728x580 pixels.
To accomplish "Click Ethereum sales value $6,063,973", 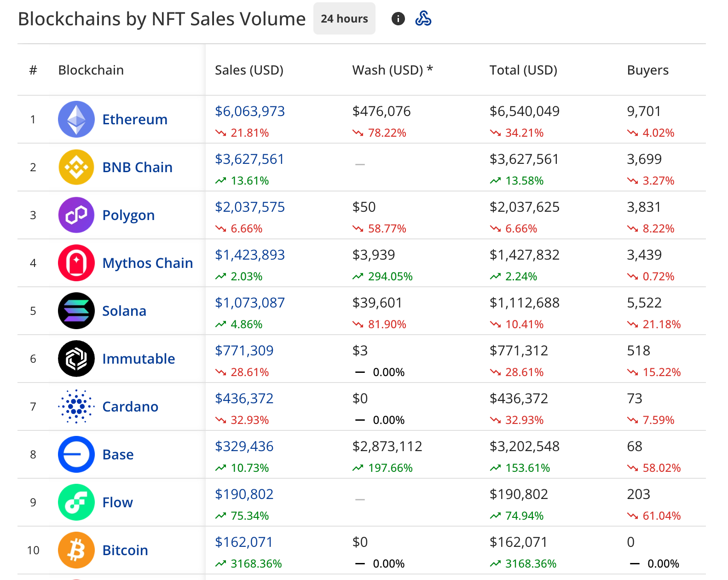I will tap(250, 111).
